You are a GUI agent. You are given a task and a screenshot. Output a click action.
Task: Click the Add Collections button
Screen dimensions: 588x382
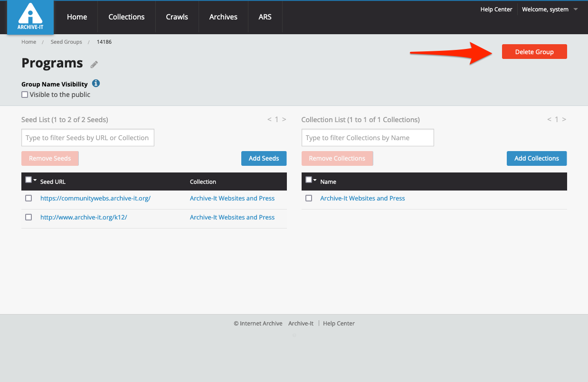point(536,158)
